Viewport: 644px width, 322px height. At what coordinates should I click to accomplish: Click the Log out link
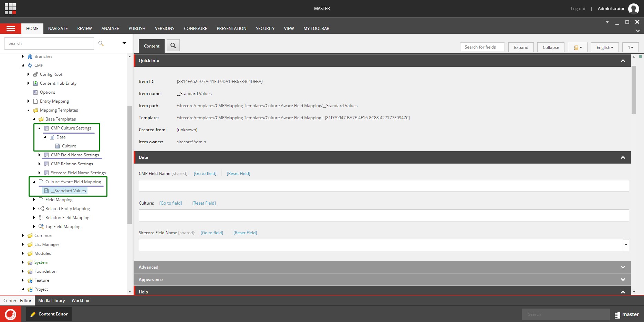[x=578, y=9]
